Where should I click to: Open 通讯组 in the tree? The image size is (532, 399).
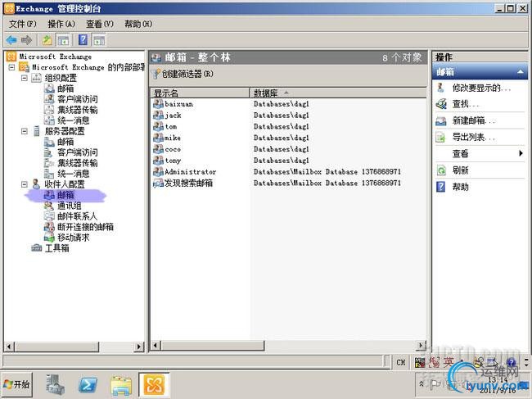[70, 206]
